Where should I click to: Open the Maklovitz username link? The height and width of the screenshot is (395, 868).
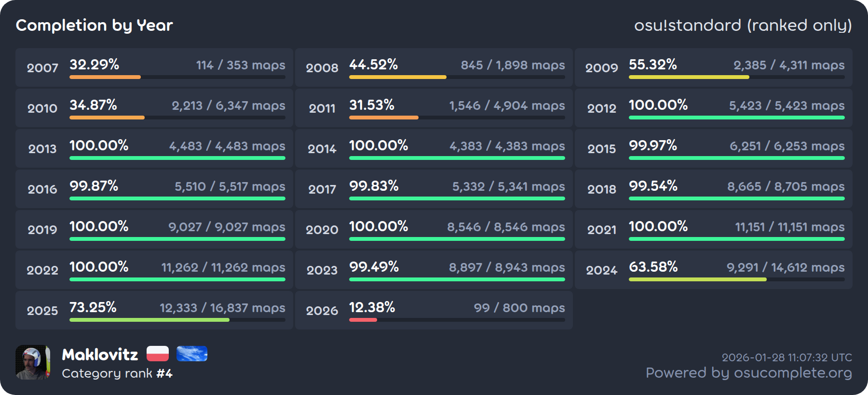(100, 355)
